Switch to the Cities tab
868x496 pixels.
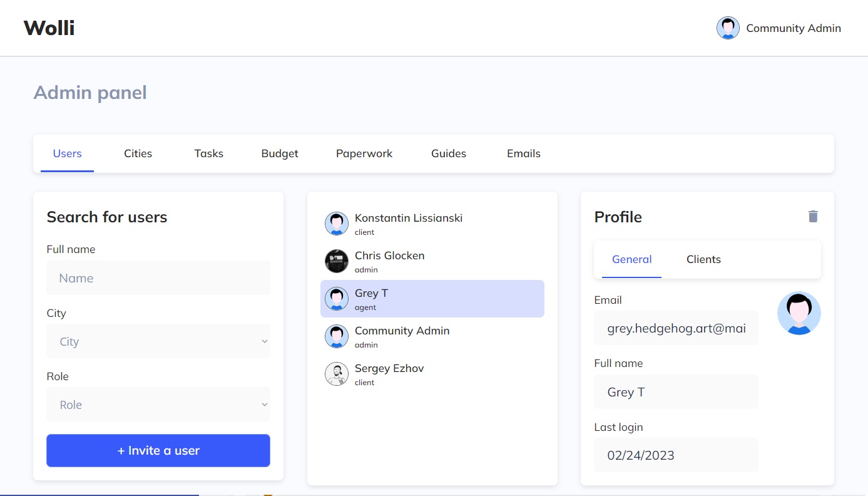point(138,153)
